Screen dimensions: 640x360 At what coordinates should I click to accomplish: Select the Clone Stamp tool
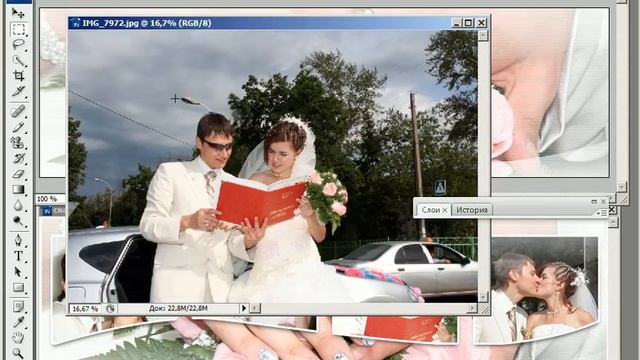click(18, 142)
